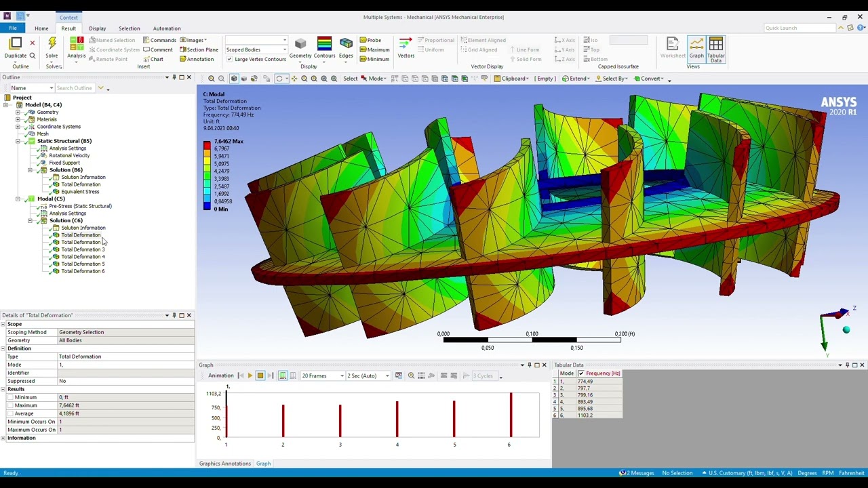Click the Commands button
The height and width of the screenshot is (488, 868).
[159, 40]
